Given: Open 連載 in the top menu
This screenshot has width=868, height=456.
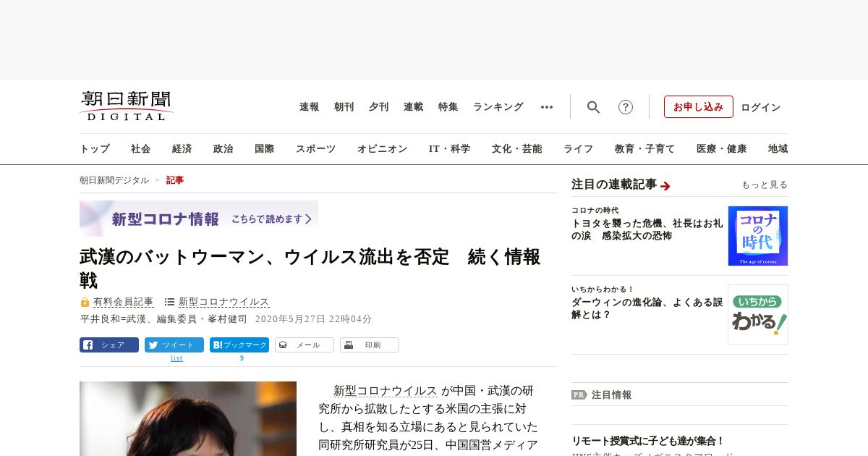Looking at the screenshot, I should (414, 107).
